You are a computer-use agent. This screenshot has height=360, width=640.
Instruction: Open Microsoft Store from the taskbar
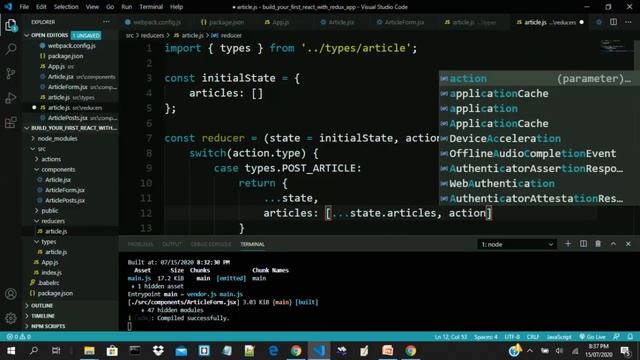pyautogui.click(x=112, y=351)
